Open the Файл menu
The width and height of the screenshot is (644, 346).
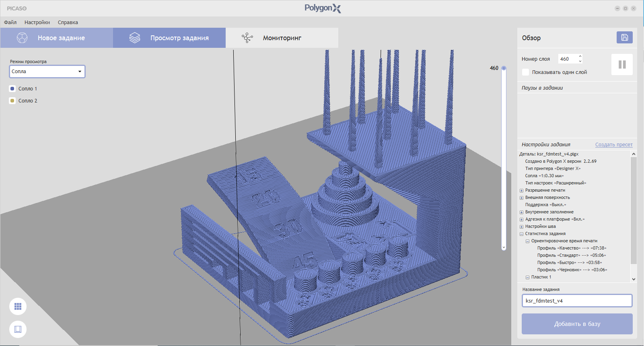[x=10, y=23]
